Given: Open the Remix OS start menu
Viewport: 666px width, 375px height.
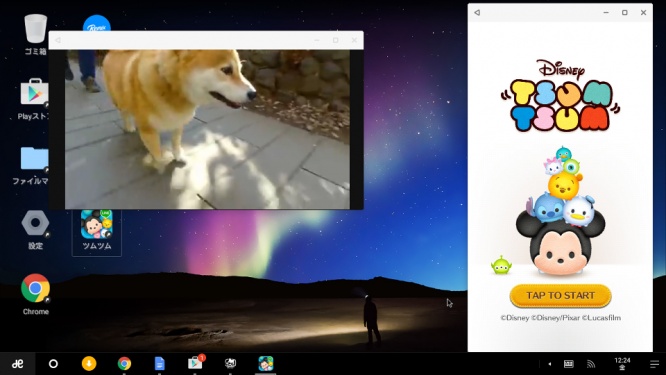Looking at the screenshot, I should coord(17,364).
